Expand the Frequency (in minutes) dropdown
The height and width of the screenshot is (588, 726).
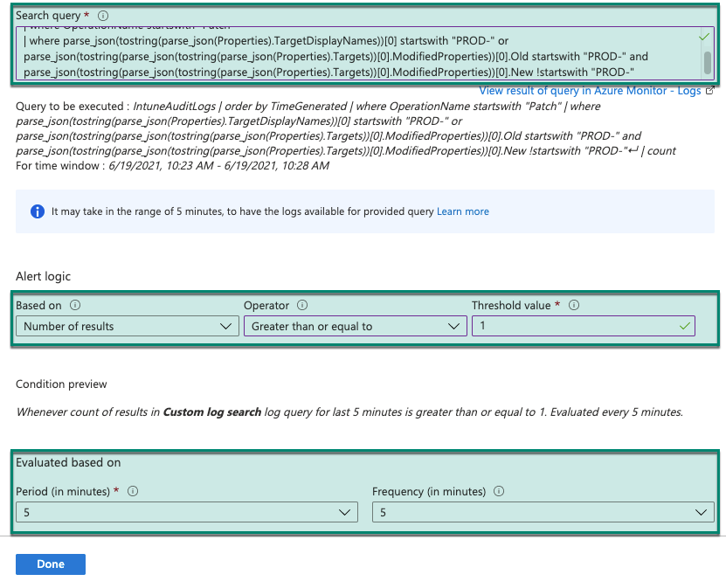tap(543, 512)
